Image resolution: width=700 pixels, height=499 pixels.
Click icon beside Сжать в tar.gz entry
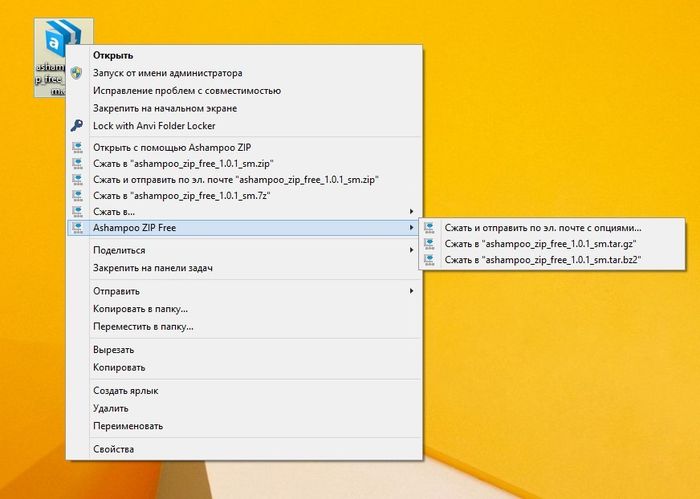click(430, 243)
